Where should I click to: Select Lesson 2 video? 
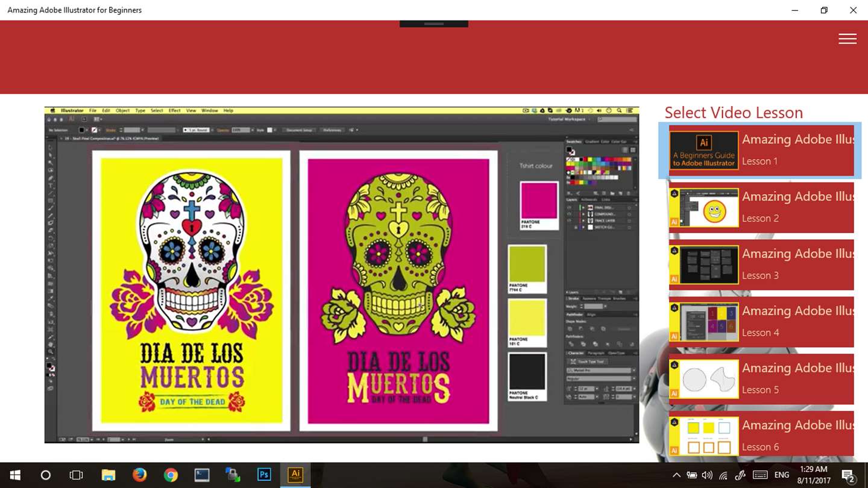761,207
